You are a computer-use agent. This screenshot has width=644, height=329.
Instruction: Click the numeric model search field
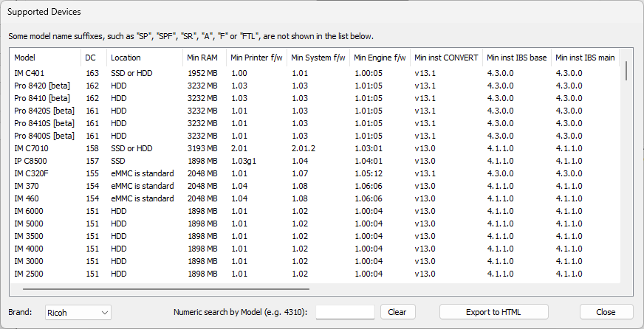(345, 312)
